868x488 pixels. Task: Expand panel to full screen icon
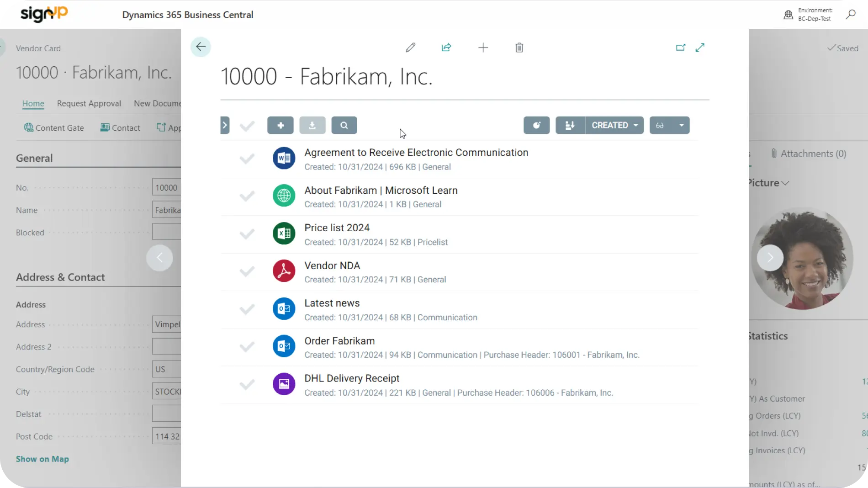pos(700,48)
